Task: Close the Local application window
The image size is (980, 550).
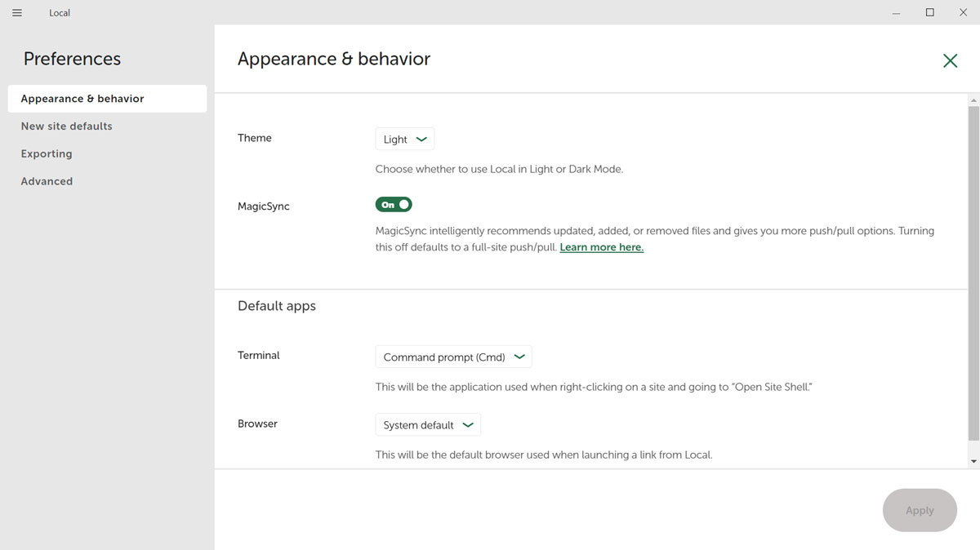Action: point(963,13)
